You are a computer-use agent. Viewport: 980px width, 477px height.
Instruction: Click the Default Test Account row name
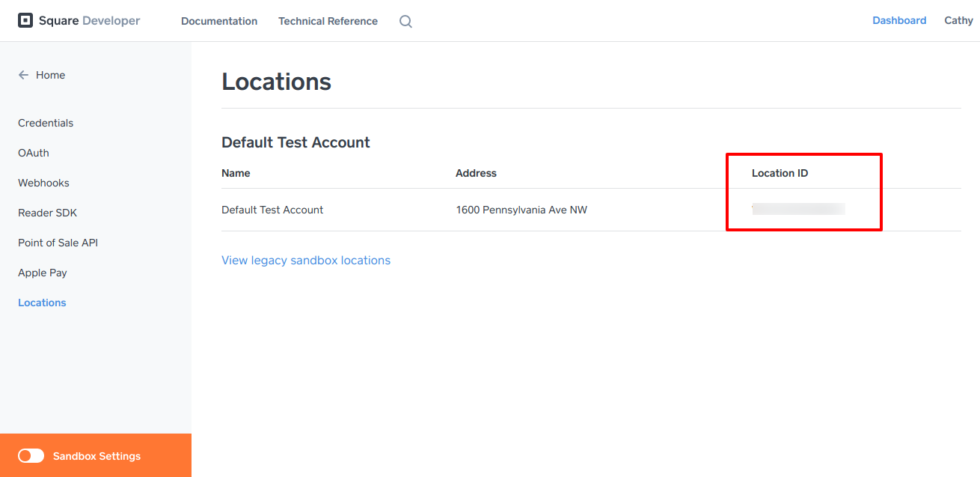272,210
